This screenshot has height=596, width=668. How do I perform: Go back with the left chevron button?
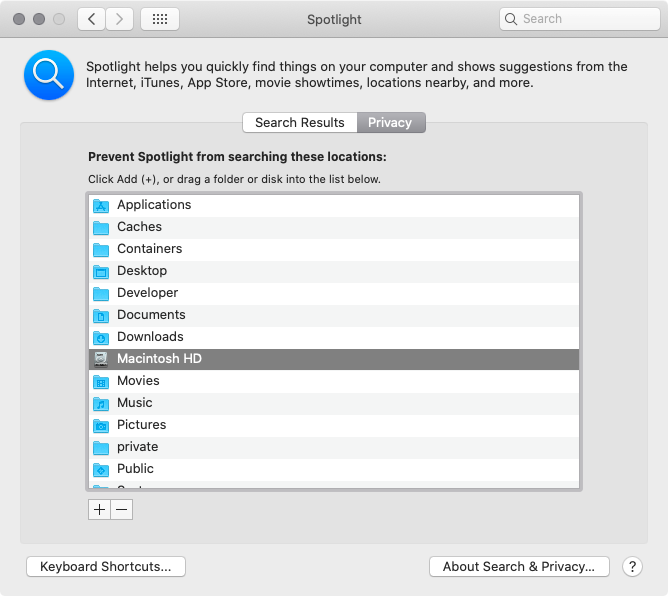click(91, 19)
